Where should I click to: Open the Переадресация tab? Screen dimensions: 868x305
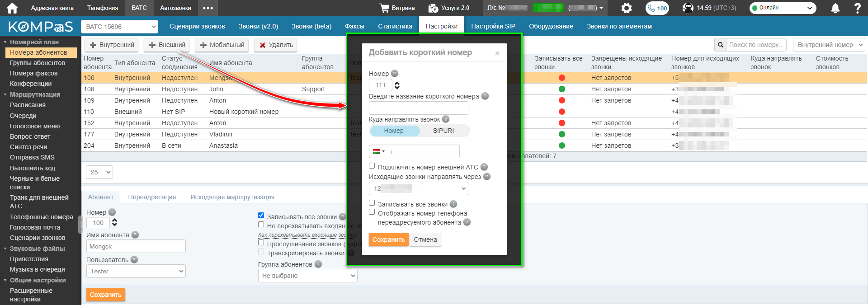click(x=152, y=197)
